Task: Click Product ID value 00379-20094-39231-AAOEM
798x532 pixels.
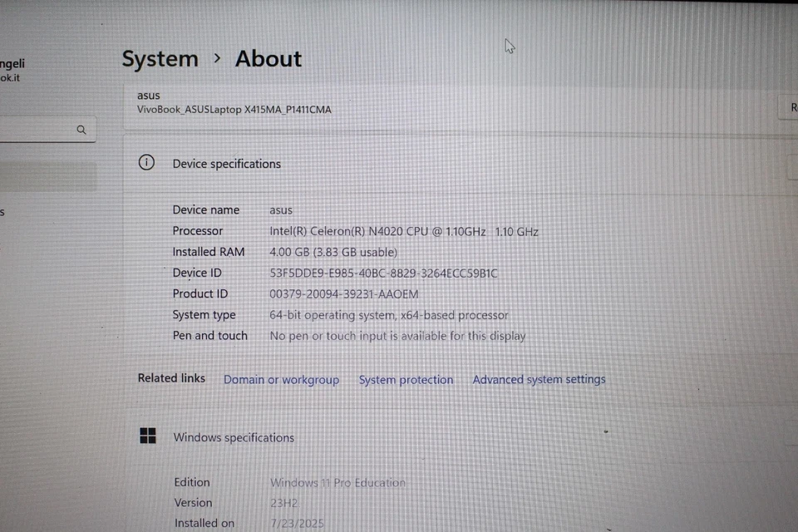Action: click(344, 294)
